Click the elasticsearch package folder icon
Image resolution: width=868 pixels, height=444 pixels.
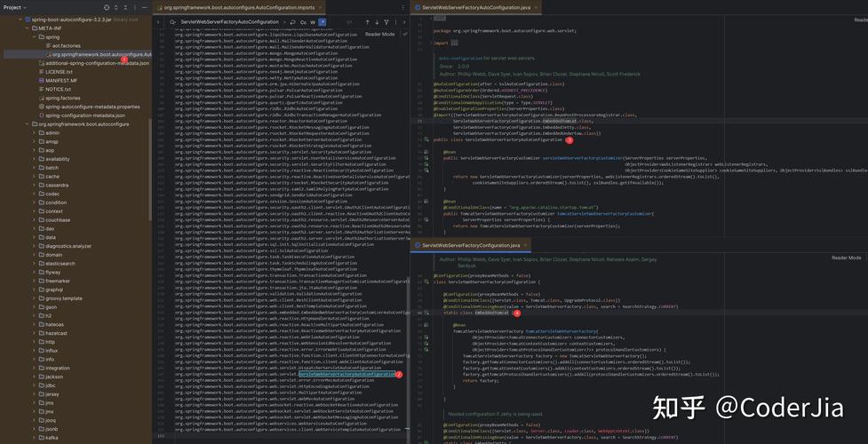click(42, 264)
